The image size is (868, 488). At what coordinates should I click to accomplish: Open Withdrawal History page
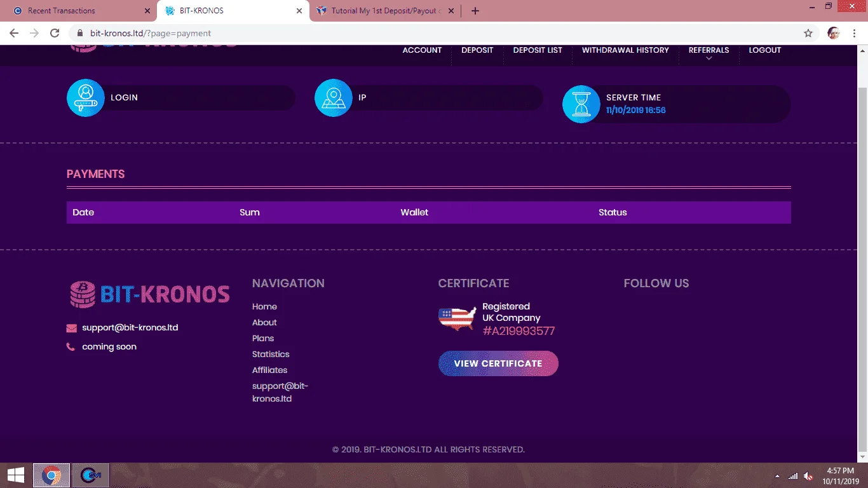pos(625,50)
